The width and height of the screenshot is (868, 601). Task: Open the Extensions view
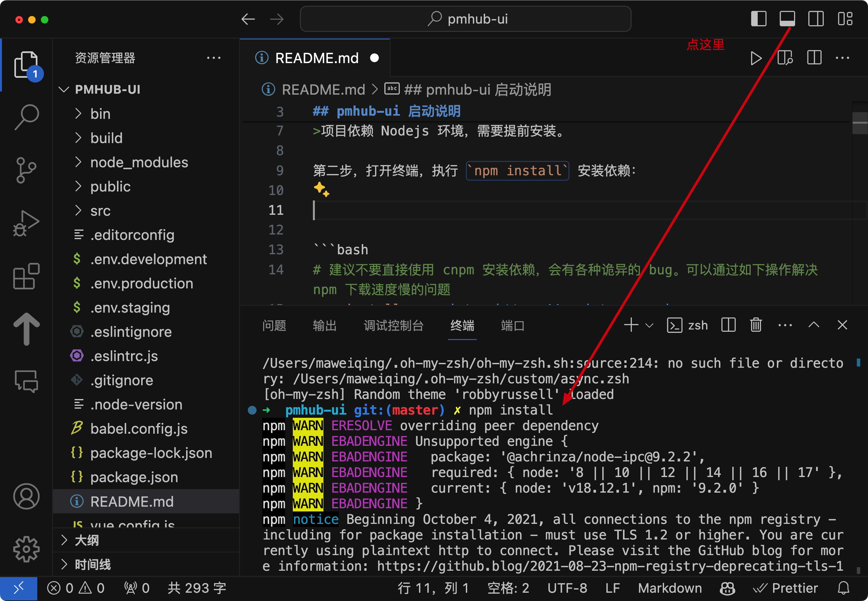coord(26,276)
